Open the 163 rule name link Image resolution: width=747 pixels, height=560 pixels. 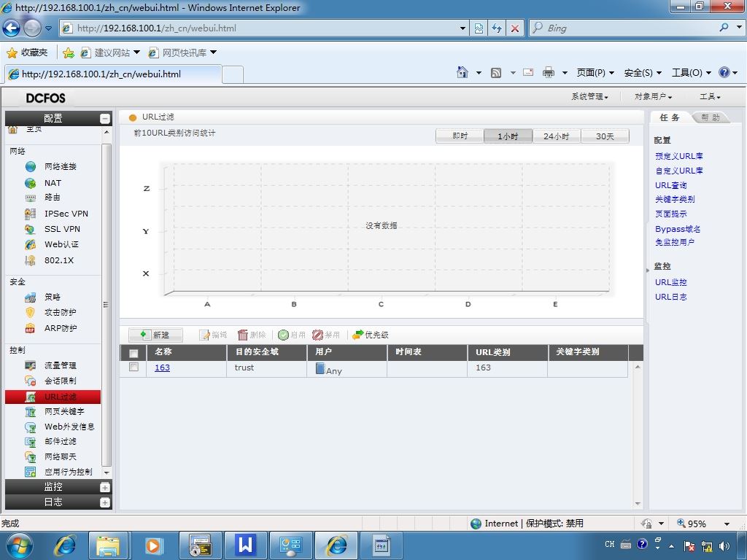click(x=162, y=367)
